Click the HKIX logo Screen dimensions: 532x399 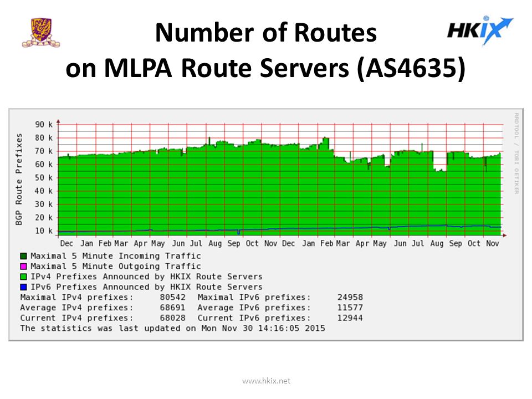(x=480, y=30)
